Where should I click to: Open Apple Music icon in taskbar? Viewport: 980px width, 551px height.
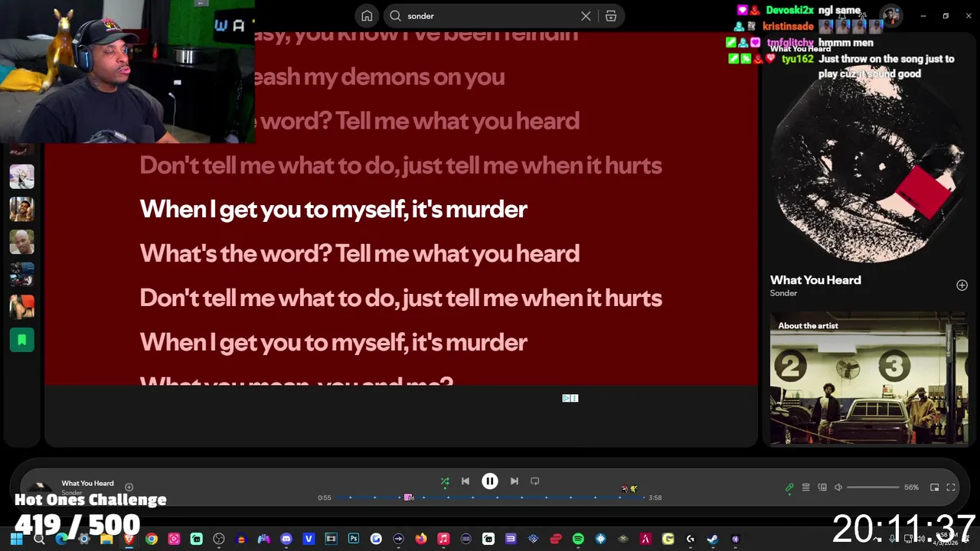[443, 539]
